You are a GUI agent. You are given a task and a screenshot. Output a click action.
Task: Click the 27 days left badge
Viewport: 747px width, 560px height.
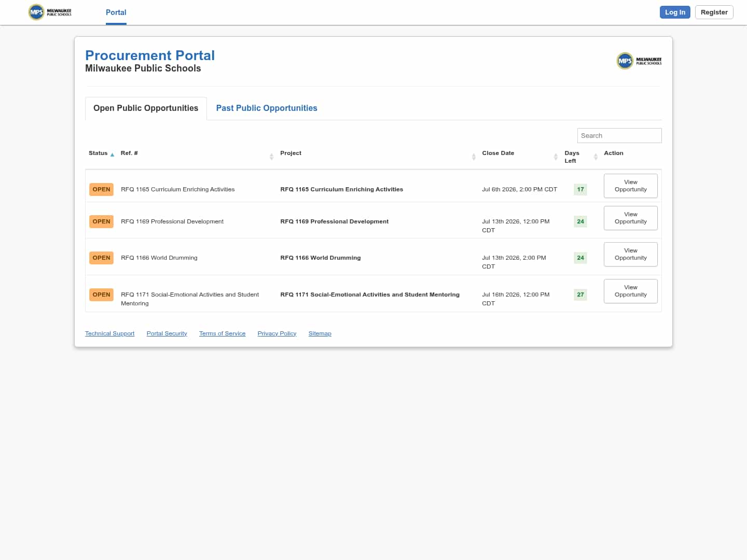point(580,295)
